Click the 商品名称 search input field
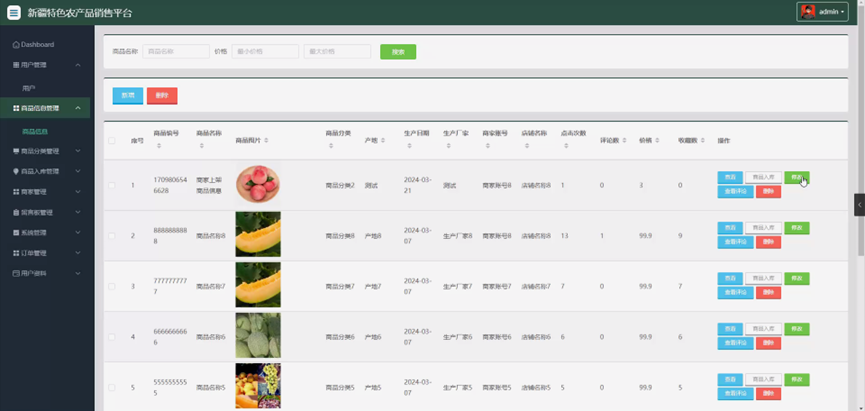Screen dimensions: 865x411 (176, 51)
